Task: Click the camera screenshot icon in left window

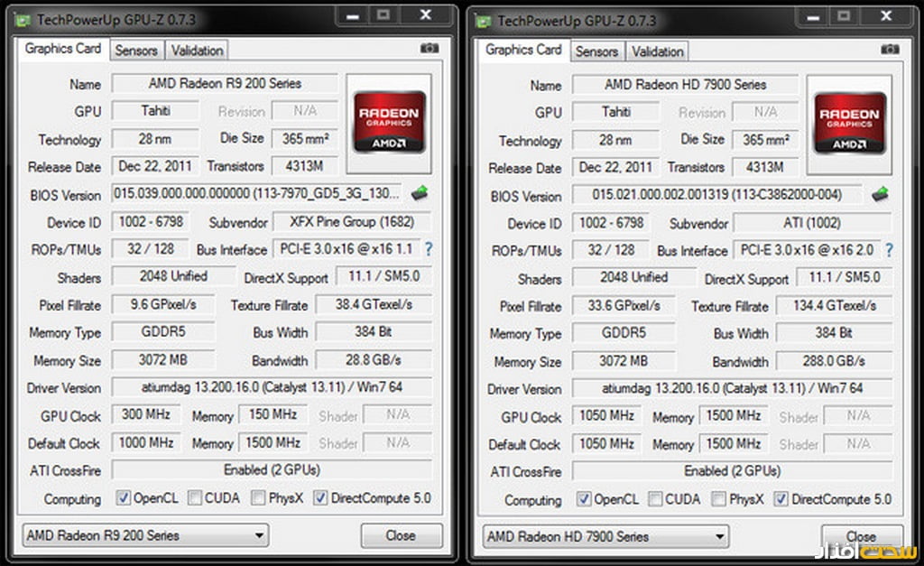Action: (x=429, y=49)
